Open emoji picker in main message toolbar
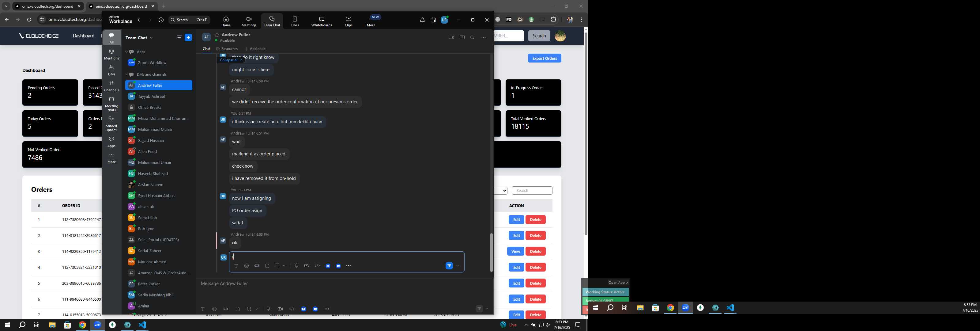Viewport: 980px width, 331px height. (x=214, y=309)
